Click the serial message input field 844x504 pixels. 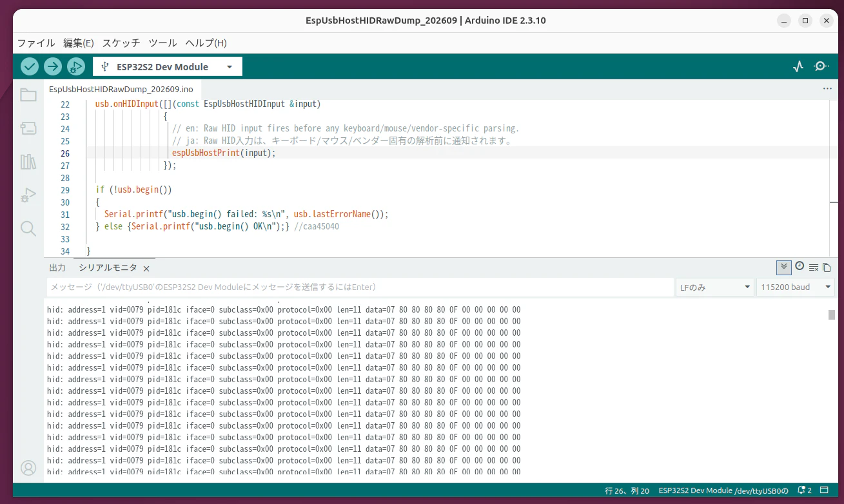tap(359, 287)
